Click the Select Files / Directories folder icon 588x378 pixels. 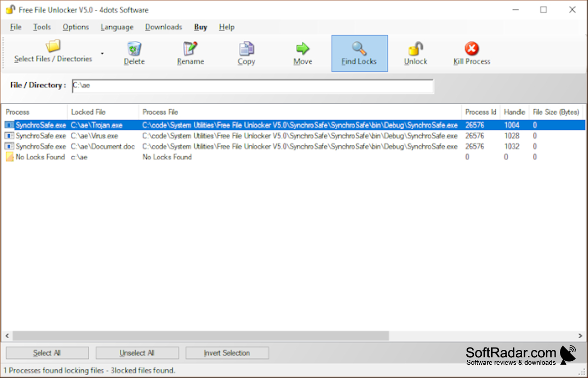point(53,46)
